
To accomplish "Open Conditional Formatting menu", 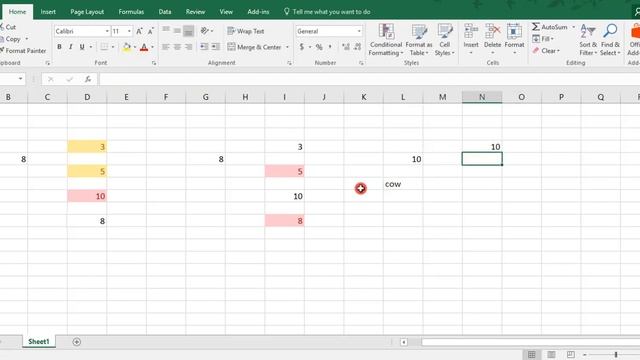I will tap(386, 40).
